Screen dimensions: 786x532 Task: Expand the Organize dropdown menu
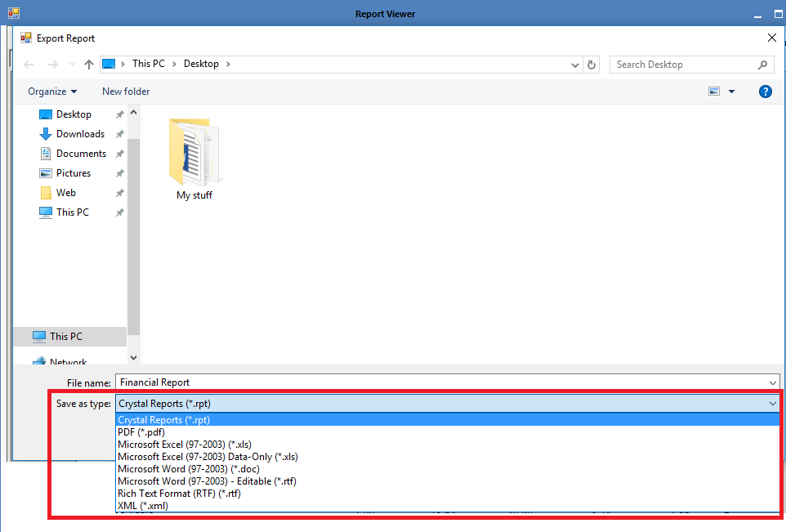pos(52,92)
